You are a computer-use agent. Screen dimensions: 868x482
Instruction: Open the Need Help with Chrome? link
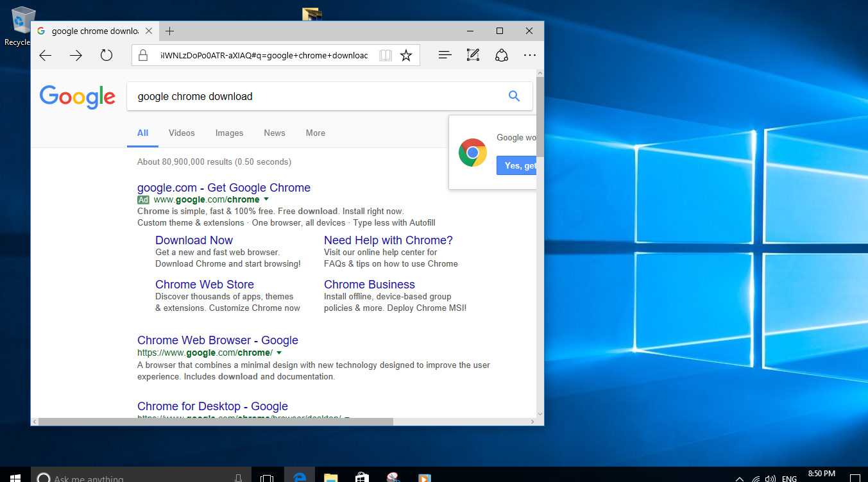click(388, 240)
